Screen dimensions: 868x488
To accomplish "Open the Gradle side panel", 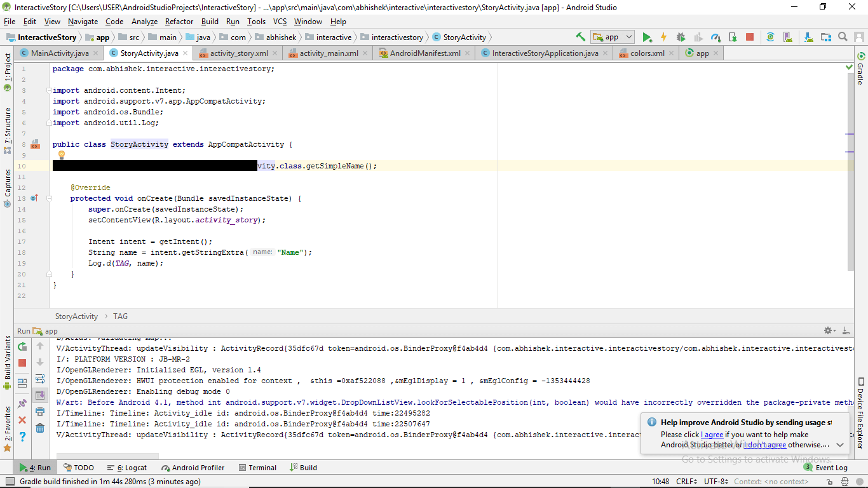I will [861, 69].
